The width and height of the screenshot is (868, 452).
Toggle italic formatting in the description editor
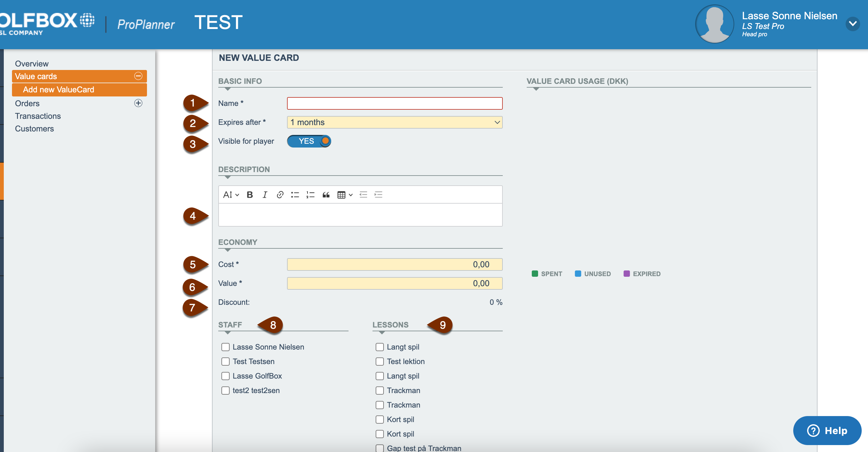click(265, 195)
